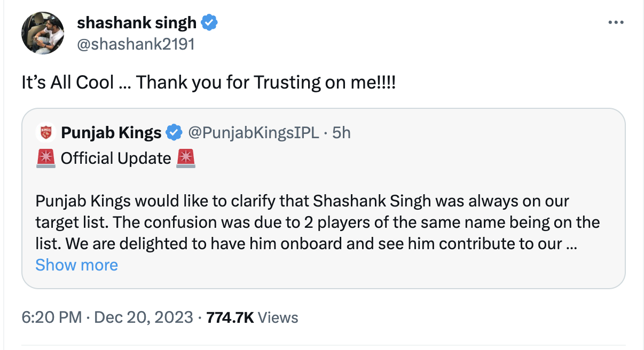Expand the quoted tweet with Show more

[76, 265]
